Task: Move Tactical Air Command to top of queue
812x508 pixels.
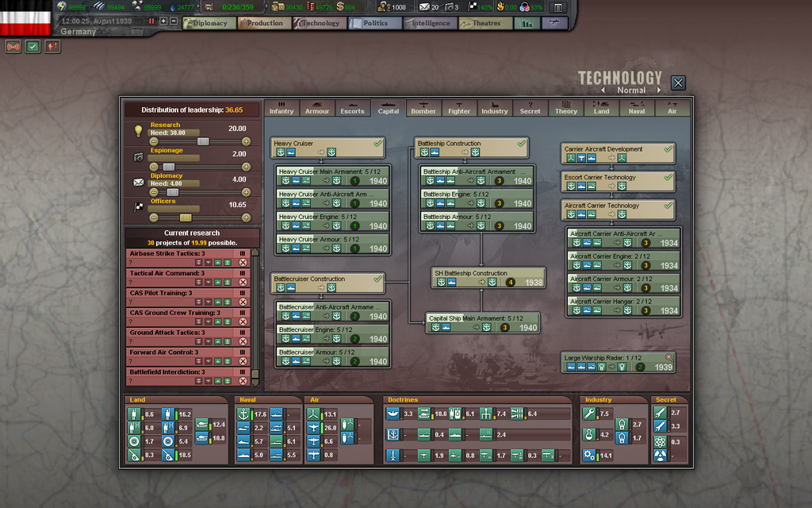Action: 228,283
